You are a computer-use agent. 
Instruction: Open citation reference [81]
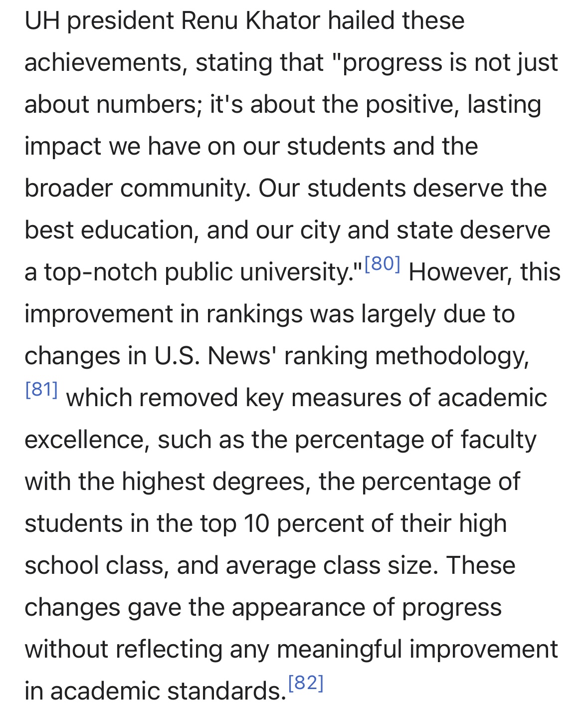(x=41, y=389)
